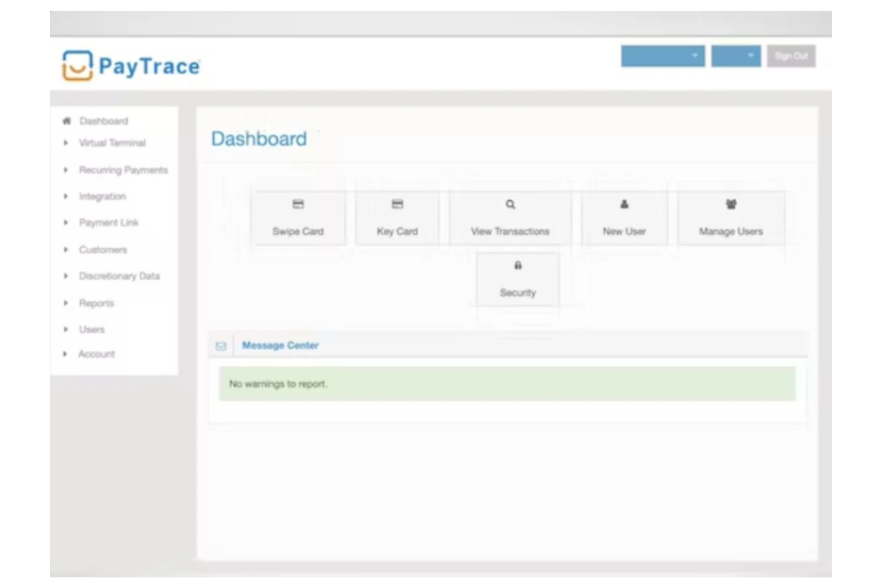Screen dimensions: 882x588
Task: Select the Swipe Card icon
Action: pos(297,204)
